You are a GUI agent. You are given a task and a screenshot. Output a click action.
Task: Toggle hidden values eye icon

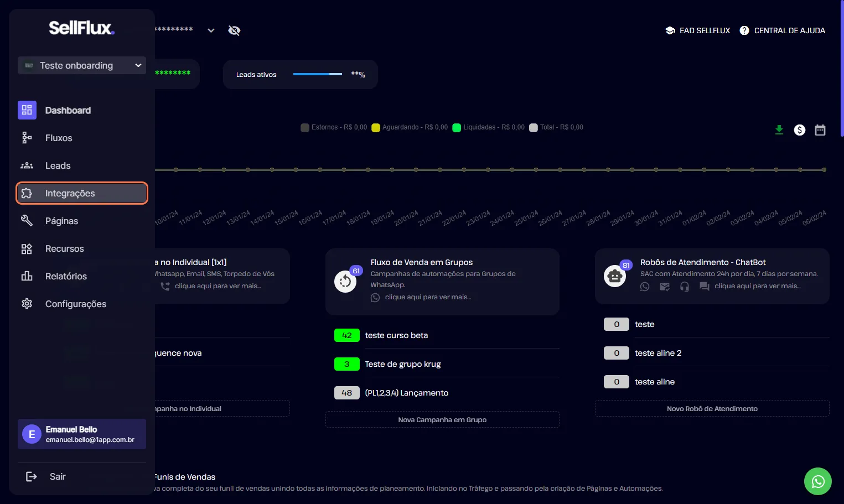point(234,30)
